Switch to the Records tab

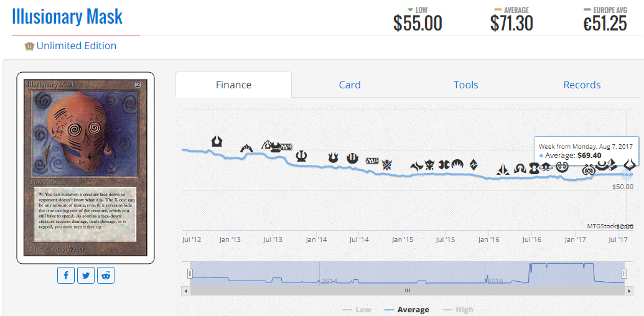[582, 85]
